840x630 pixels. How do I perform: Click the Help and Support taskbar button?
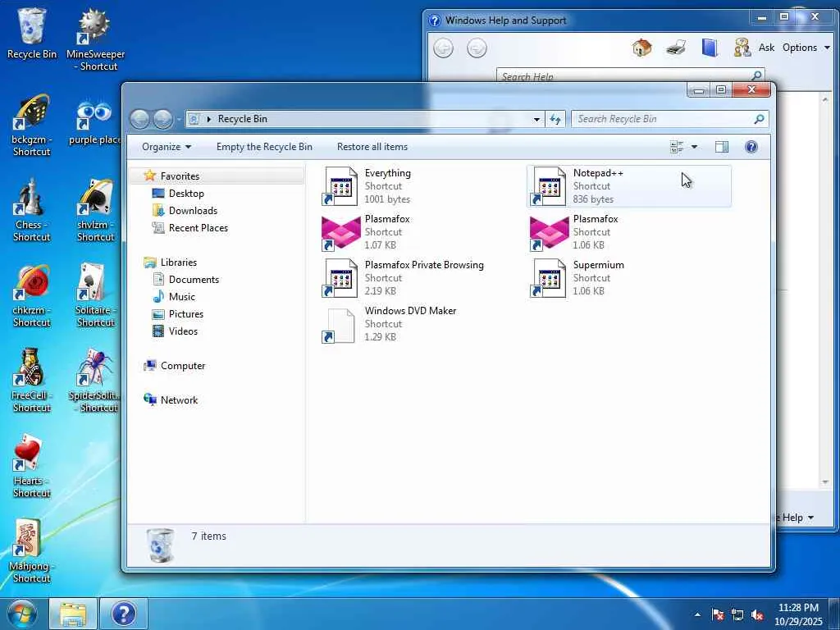click(x=124, y=614)
